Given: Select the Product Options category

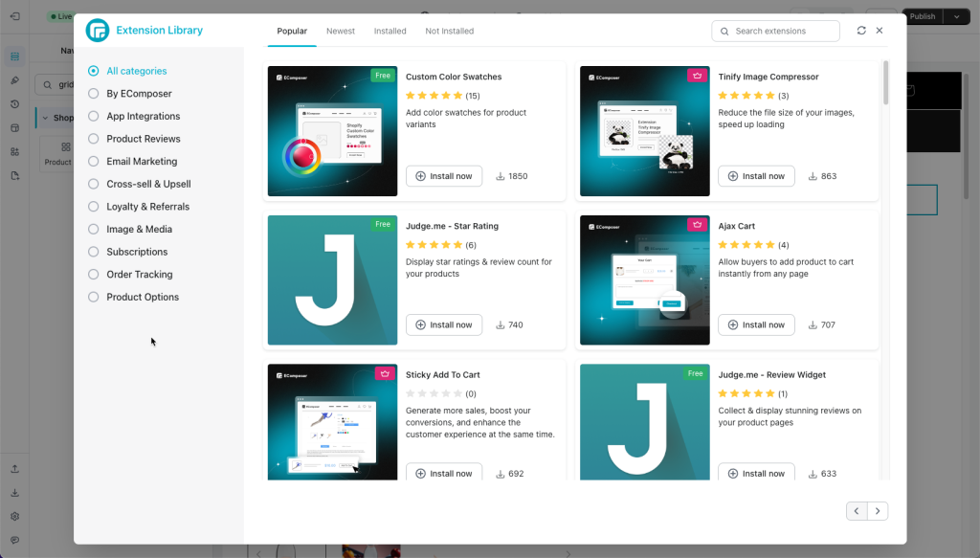Looking at the screenshot, I should coord(133,297).
